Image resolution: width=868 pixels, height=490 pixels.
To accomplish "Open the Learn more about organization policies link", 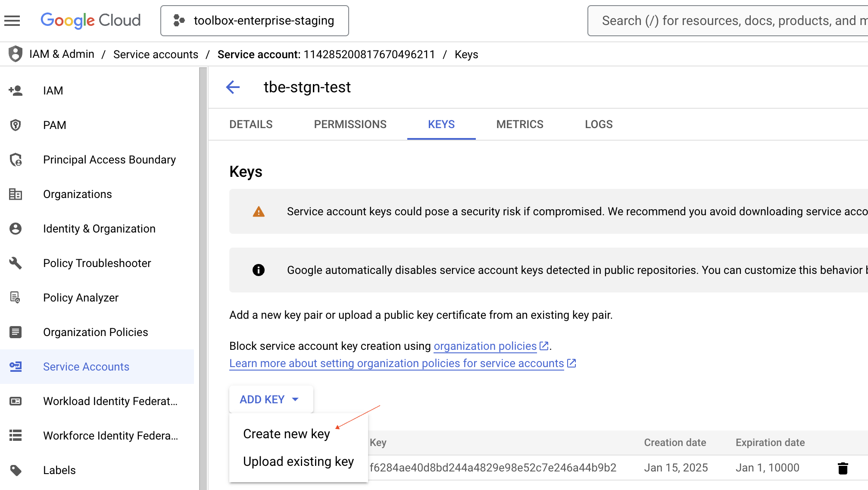I will click(x=396, y=363).
